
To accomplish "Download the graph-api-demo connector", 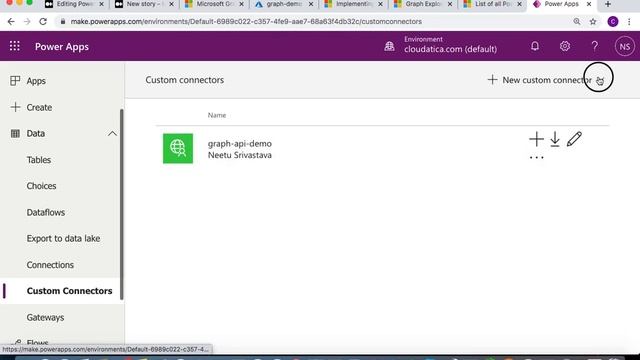I will 555,139.
